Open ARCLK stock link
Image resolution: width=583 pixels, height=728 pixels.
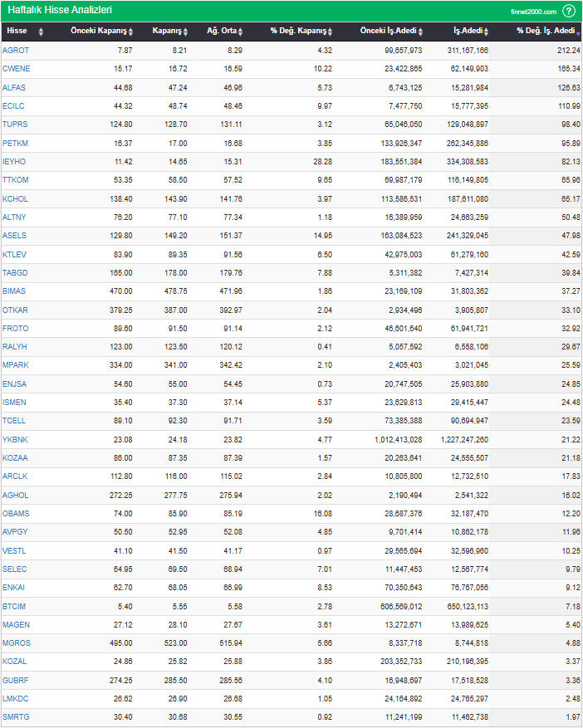15,476
